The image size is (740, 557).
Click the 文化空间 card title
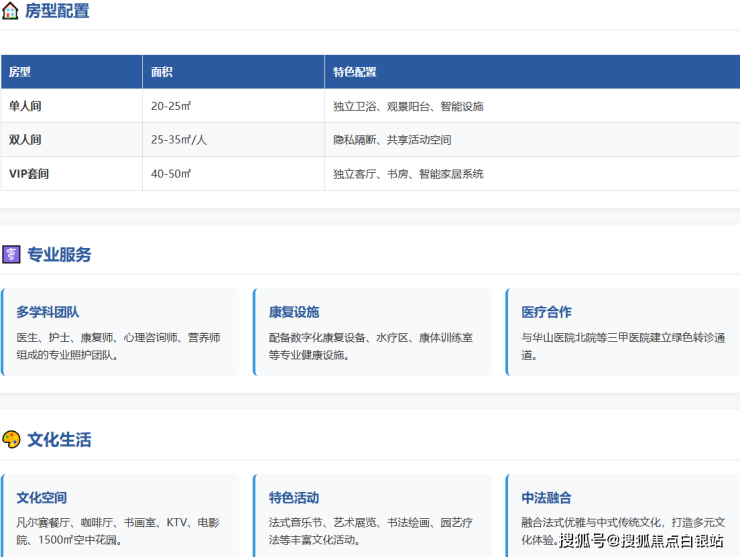(x=42, y=498)
